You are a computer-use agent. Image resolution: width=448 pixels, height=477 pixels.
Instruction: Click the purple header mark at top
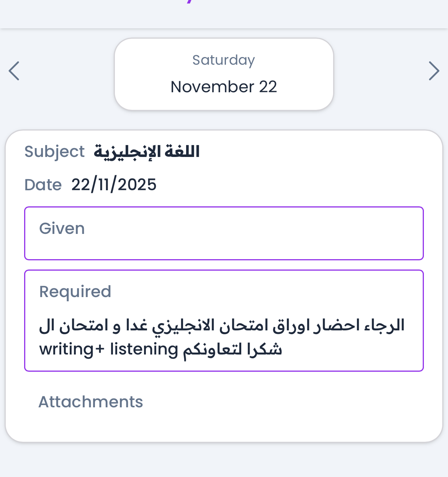[x=190, y=2]
